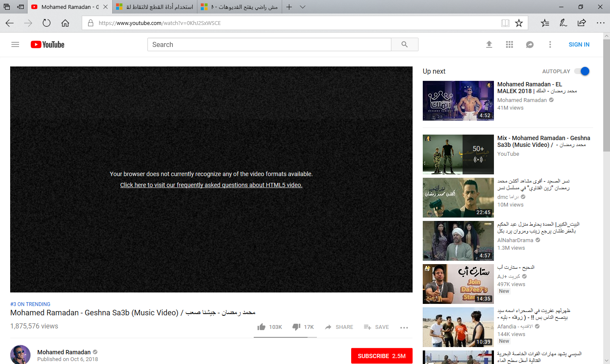Open the Afandia 10:39 video thumbnail
610x364 pixels.
click(x=458, y=327)
